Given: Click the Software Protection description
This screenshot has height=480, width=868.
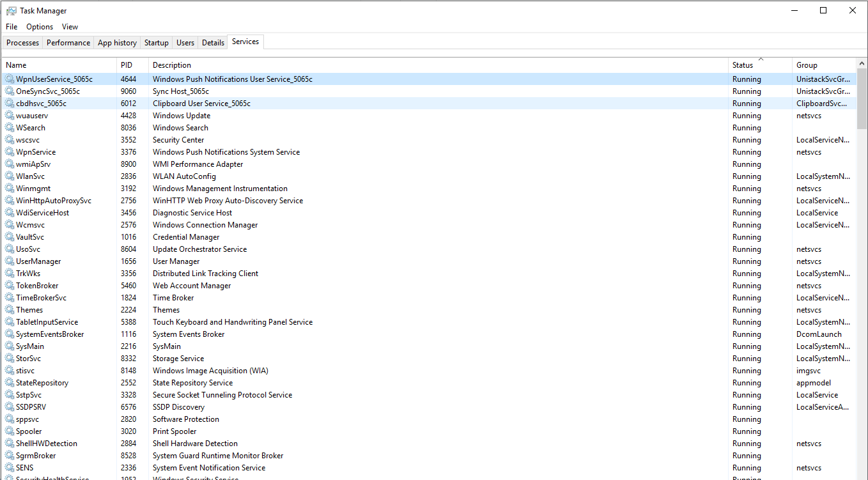Looking at the screenshot, I should pos(186,419).
